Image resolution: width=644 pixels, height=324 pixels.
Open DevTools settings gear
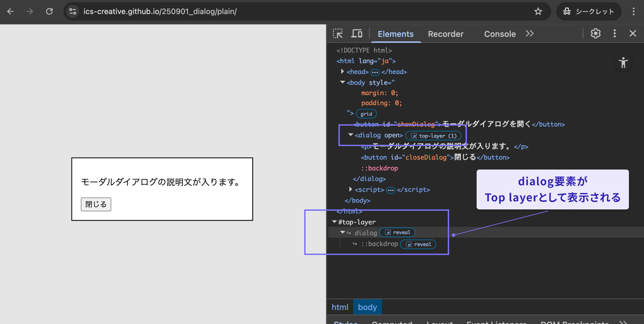click(596, 34)
